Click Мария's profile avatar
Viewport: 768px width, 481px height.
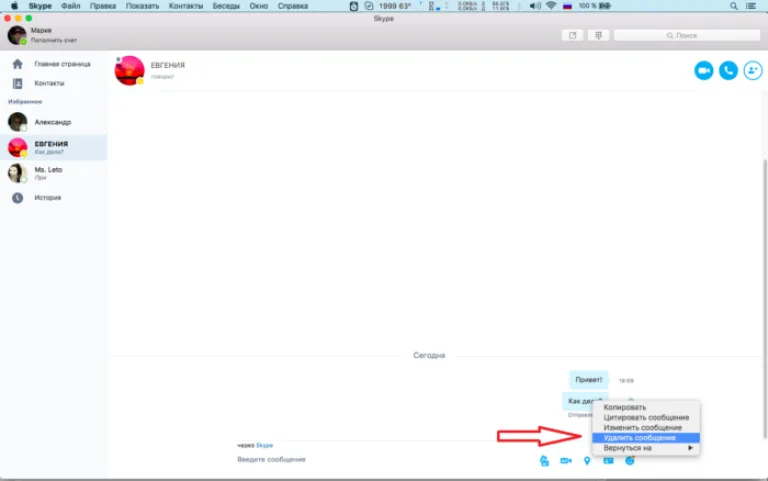(17, 35)
